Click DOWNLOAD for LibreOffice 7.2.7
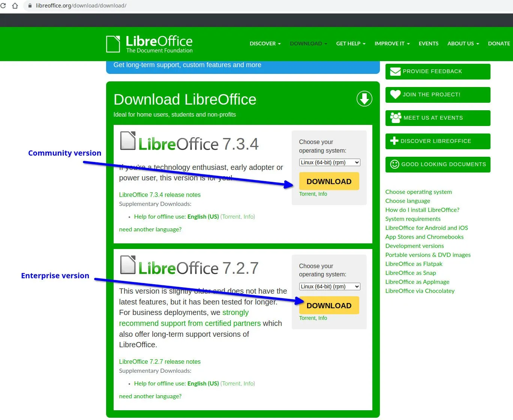This screenshot has width=513, height=420. pyautogui.click(x=329, y=305)
